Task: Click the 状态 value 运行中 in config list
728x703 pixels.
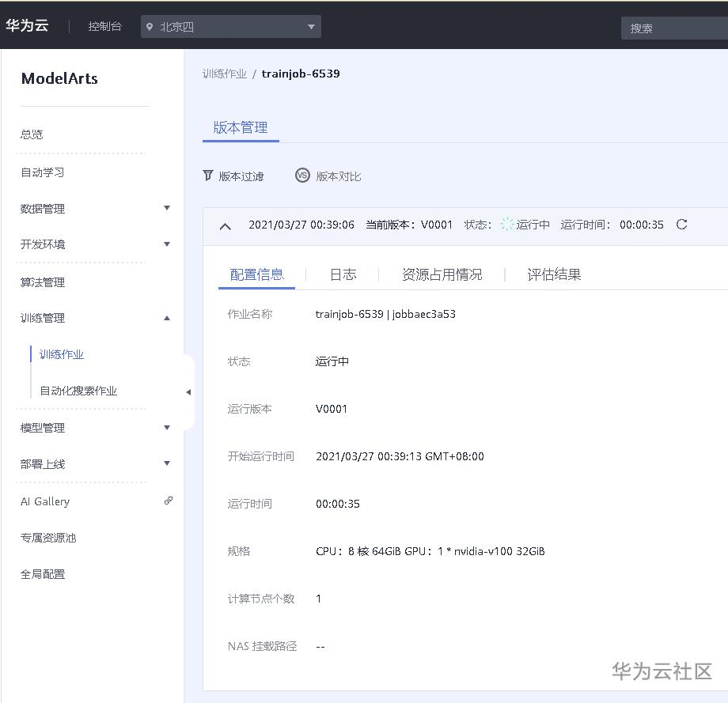Action: coord(332,361)
